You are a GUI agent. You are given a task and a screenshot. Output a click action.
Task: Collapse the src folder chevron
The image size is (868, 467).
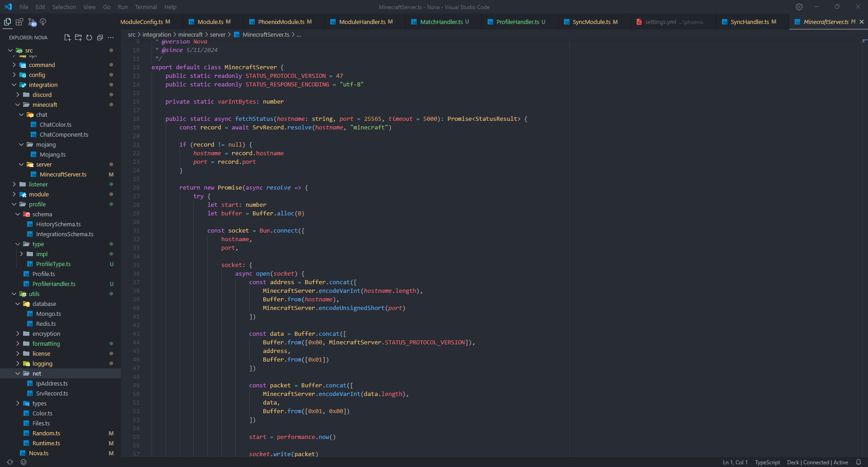point(10,50)
